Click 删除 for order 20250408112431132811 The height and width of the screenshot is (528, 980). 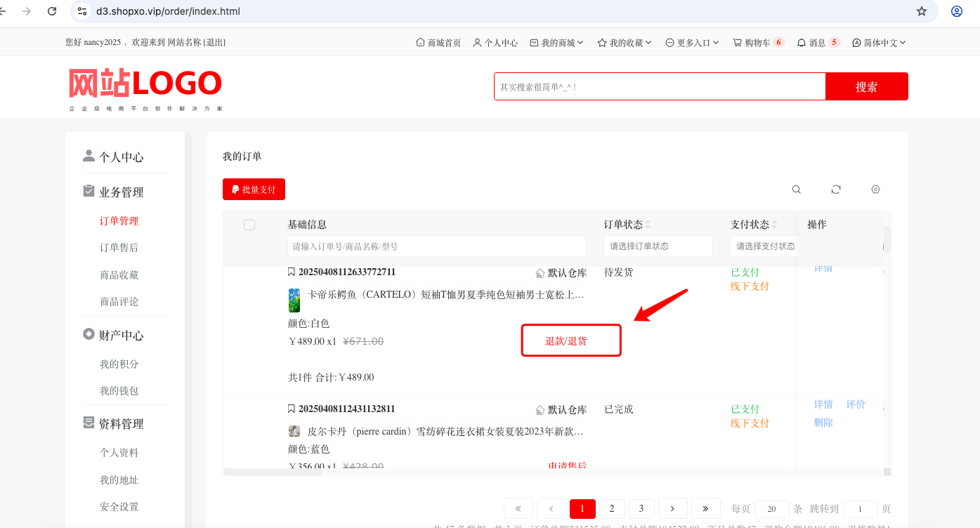[823, 423]
